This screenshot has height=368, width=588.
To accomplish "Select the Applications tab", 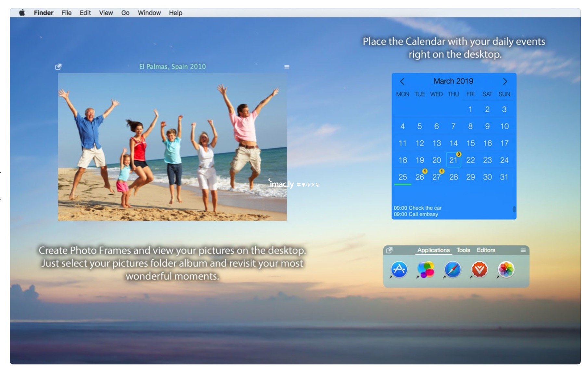I will pos(433,250).
